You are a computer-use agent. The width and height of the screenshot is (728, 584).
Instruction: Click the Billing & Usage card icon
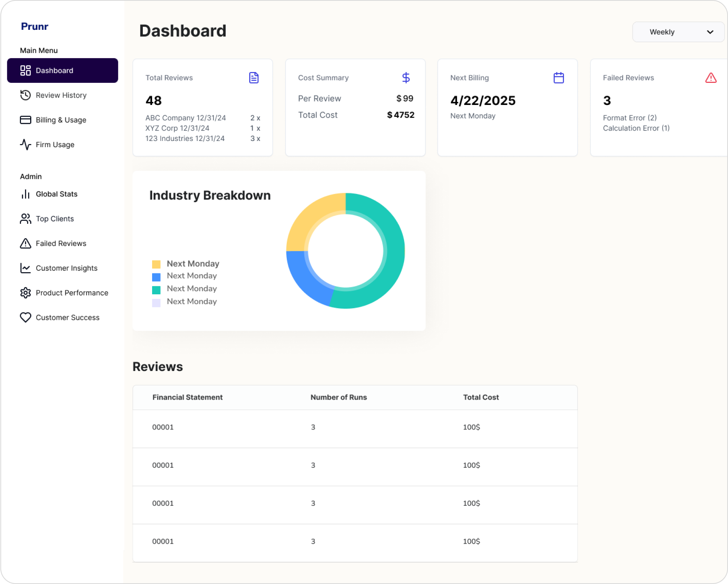(x=25, y=120)
